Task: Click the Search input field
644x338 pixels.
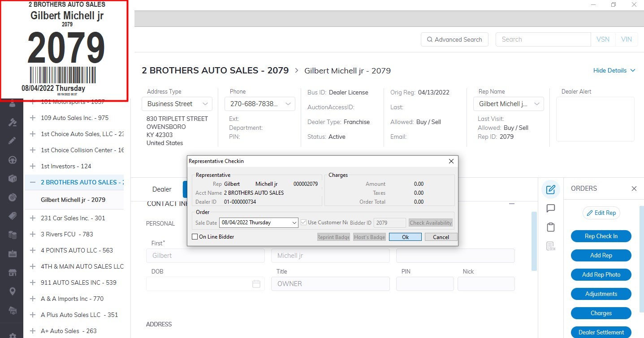Action: pyautogui.click(x=543, y=39)
